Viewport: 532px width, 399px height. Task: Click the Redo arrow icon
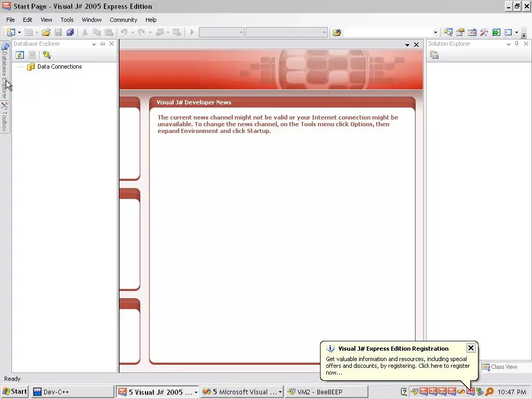click(141, 32)
